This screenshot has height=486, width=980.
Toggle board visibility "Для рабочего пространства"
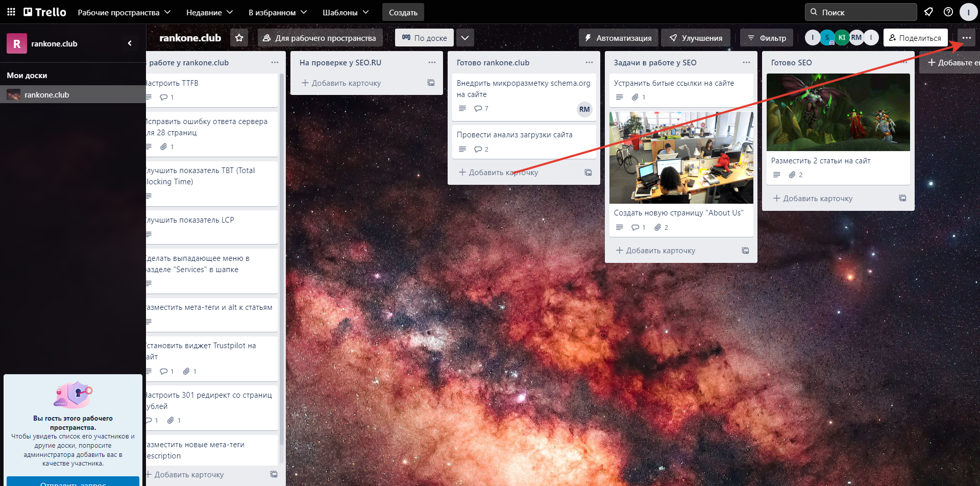point(320,37)
